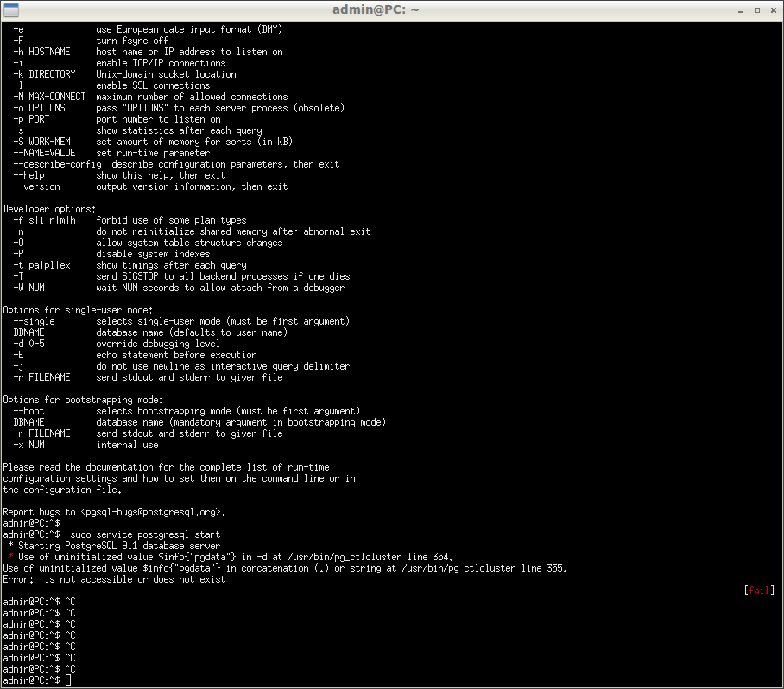Click the '/usr/bin/pg_ctlcluster line 354.' text

[370, 557]
